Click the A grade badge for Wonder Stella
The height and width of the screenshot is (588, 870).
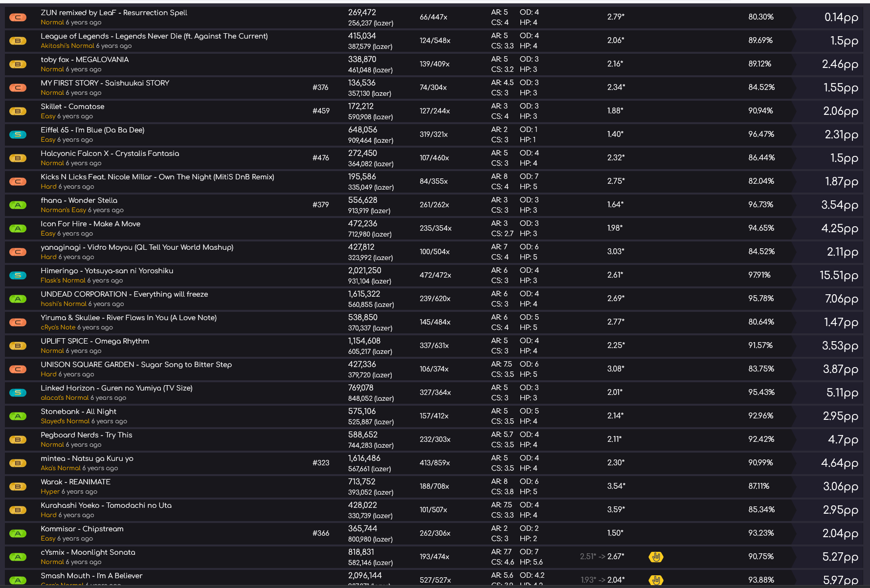[18, 205]
